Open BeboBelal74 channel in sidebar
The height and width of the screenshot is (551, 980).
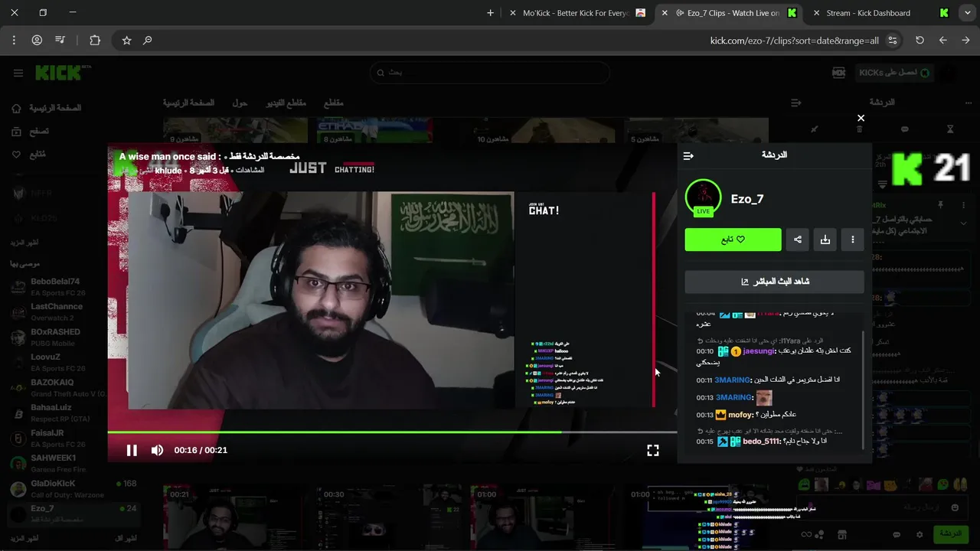(54, 286)
